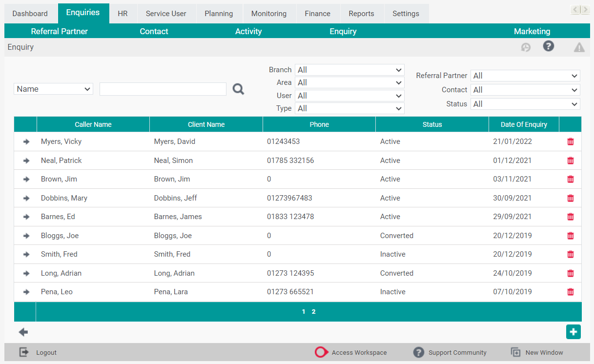
Task: Go to page 2 of results
Action: click(313, 311)
